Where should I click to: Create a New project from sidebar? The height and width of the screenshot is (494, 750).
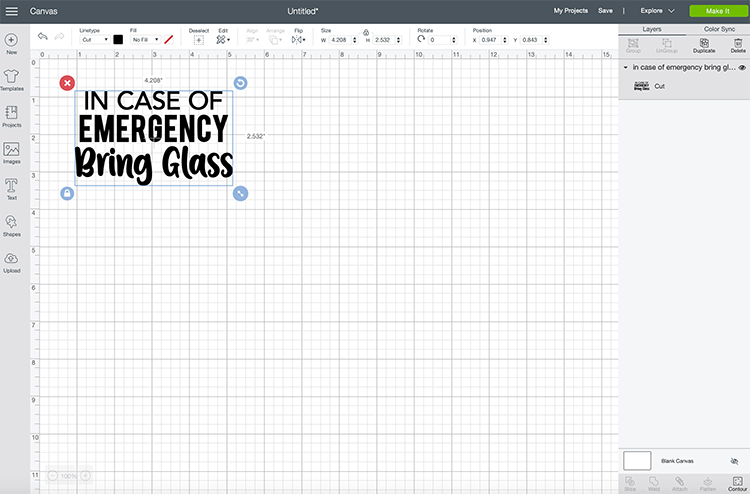point(11,44)
